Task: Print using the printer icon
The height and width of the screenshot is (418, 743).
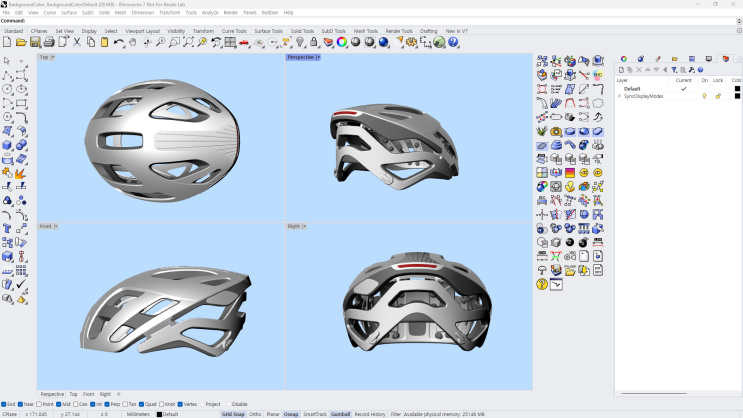Action: (49, 42)
